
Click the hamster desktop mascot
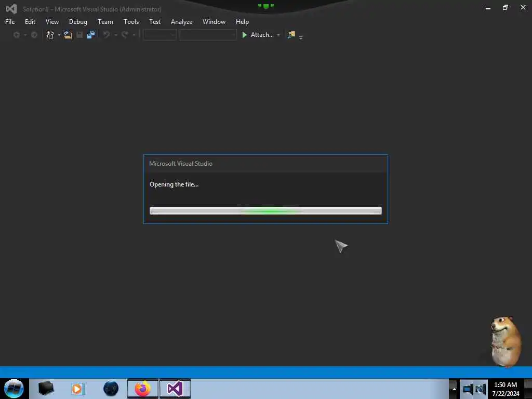[x=506, y=341]
